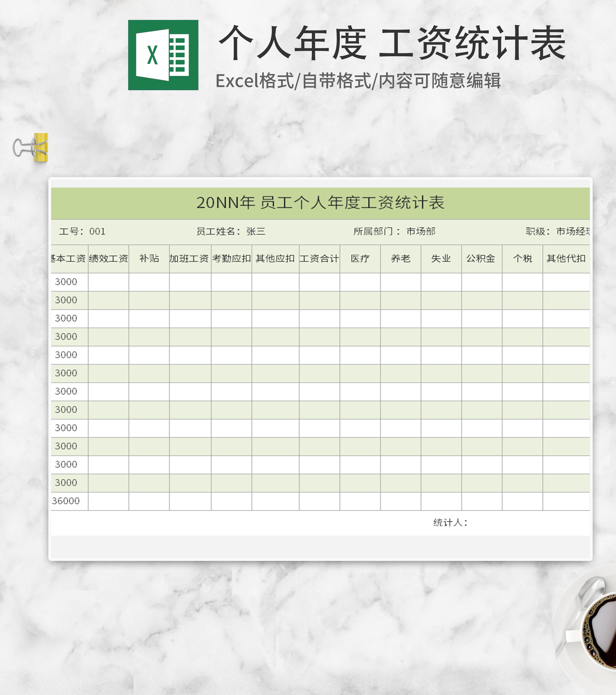The image size is (616, 695).
Task: Click the 工资合计 header cell
Action: 319,259
